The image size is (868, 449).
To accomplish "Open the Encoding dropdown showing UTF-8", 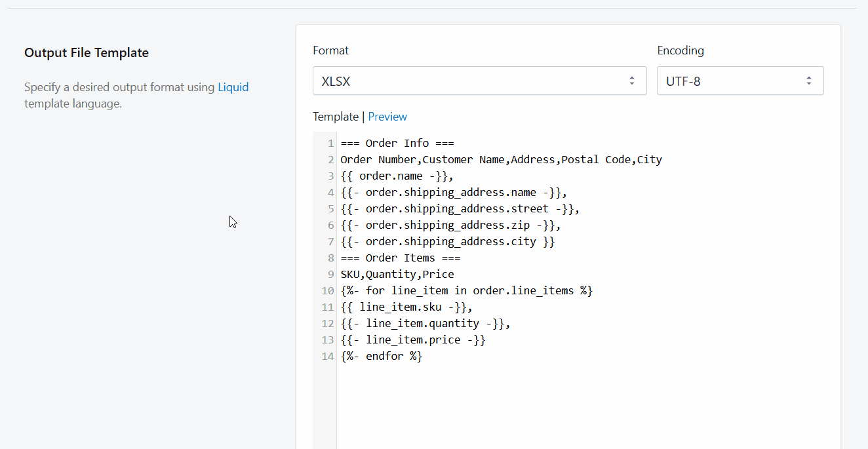I will click(740, 81).
